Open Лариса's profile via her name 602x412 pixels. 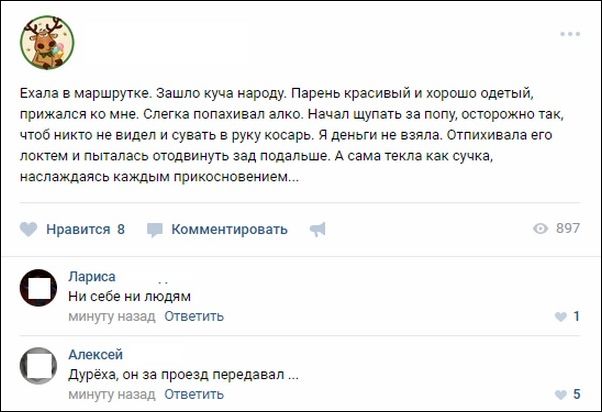pos(92,276)
